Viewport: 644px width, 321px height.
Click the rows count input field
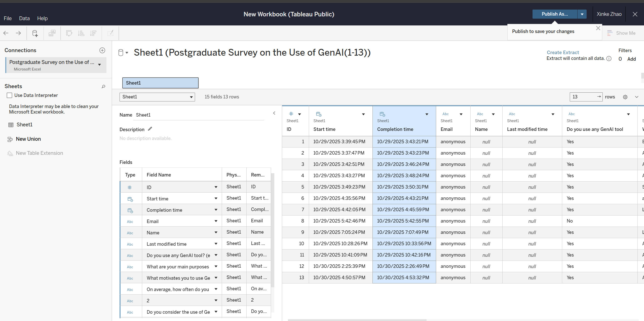point(583,97)
